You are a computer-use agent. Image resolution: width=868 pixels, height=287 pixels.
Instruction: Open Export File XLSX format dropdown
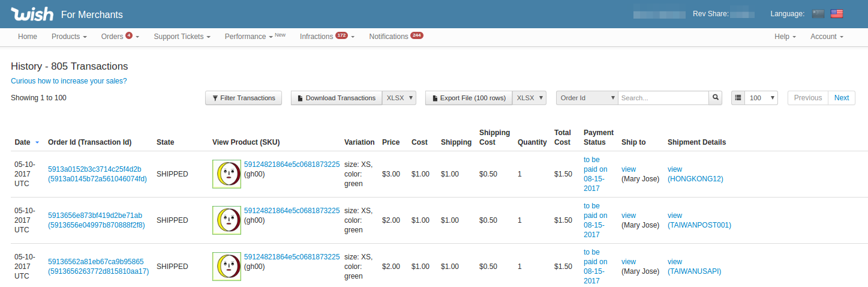click(530, 98)
